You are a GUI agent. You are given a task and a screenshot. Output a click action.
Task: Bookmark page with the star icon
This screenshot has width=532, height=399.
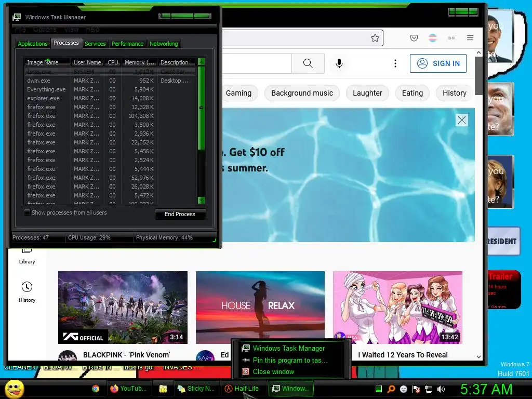click(x=375, y=38)
